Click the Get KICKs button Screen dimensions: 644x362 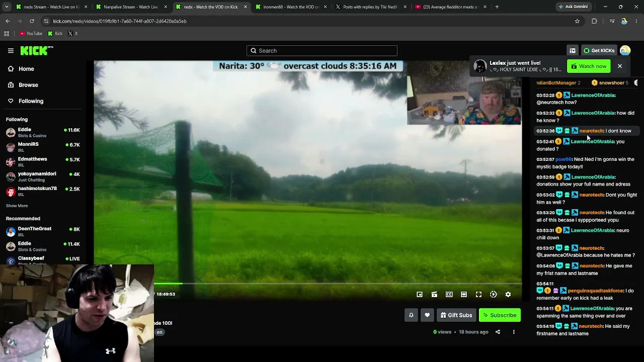click(599, 51)
